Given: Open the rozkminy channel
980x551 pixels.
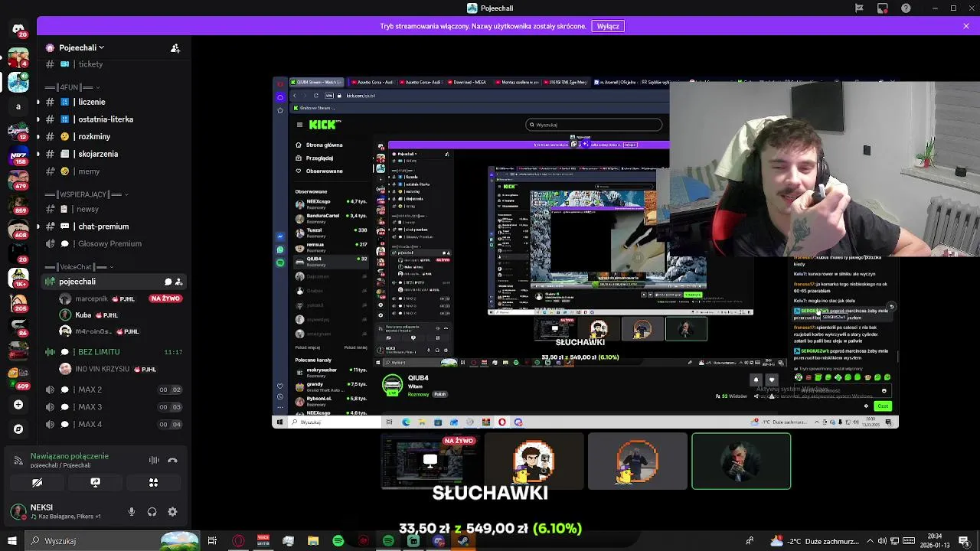Looking at the screenshot, I should click(x=113, y=136).
